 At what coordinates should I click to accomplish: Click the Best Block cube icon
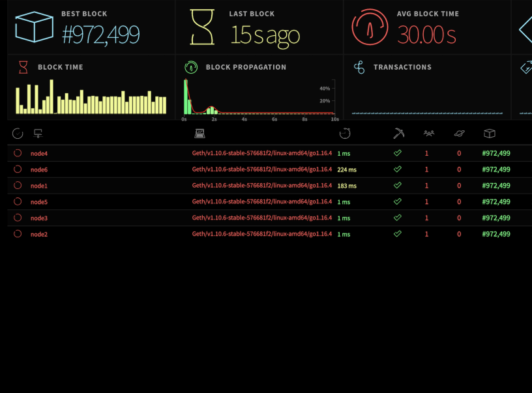point(34,28)
